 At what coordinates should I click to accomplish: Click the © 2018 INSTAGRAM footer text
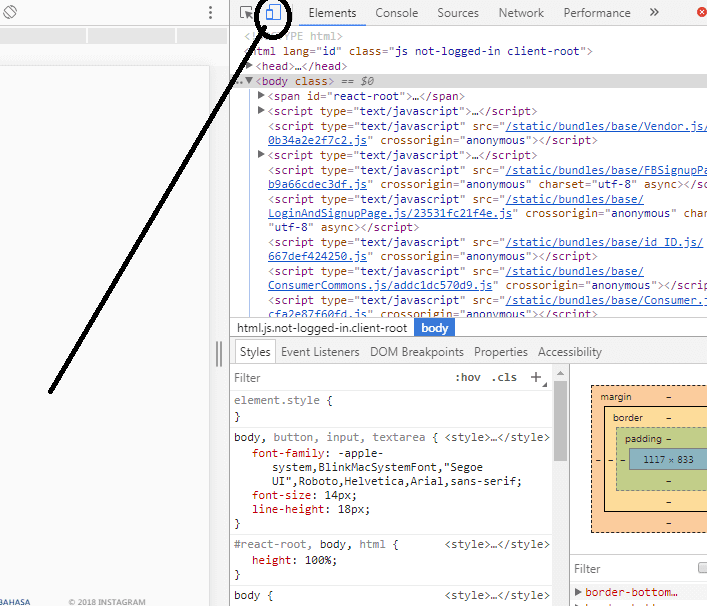[107, 602]
